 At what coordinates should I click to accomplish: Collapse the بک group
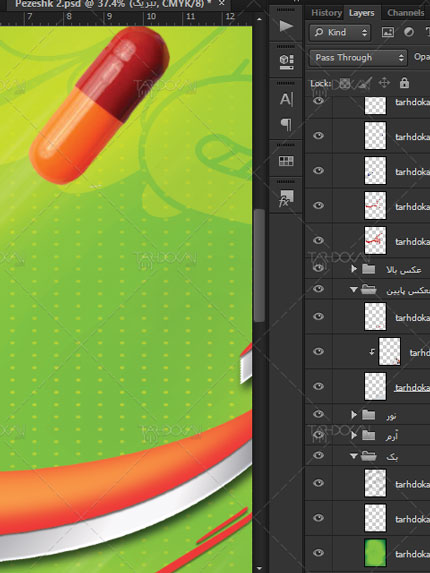tap(353, 456)
